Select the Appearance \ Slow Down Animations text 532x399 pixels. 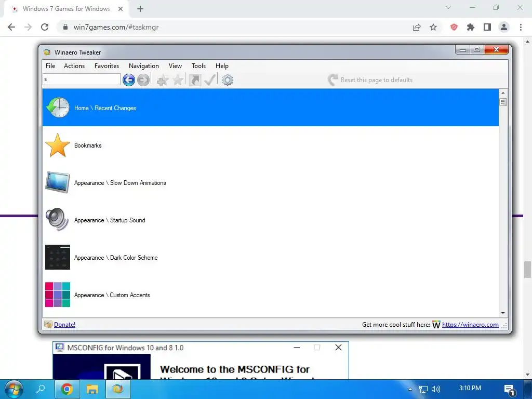coord(120,183)
